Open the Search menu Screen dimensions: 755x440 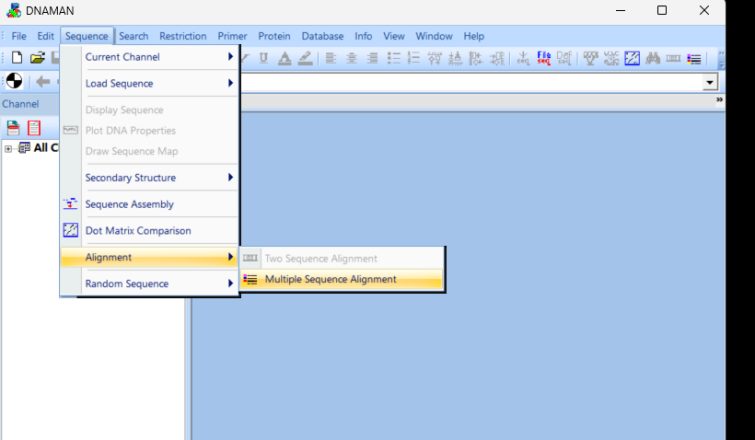click(133, 36)
